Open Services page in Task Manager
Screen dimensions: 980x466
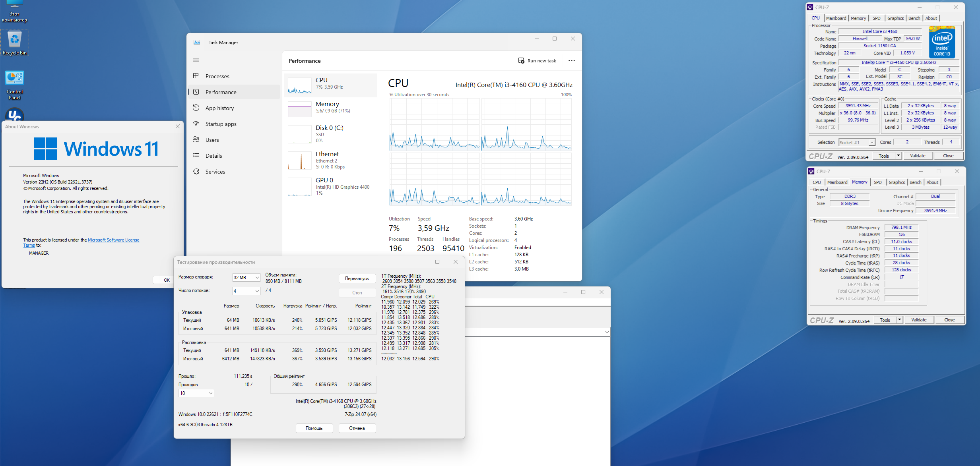(x=234, y=172)
